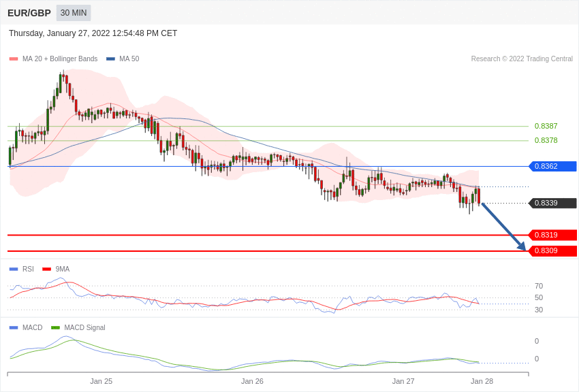Image resolution: width=579 pixels, height=392 pixels.
Task: Click the RSI 70 axis value
Action: [x=539, y=286]
